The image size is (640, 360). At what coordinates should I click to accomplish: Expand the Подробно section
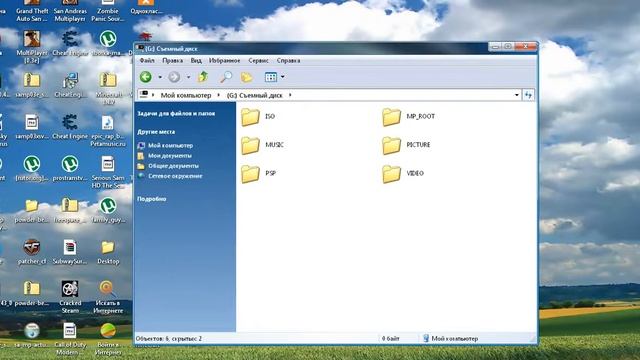pos(151,199)
